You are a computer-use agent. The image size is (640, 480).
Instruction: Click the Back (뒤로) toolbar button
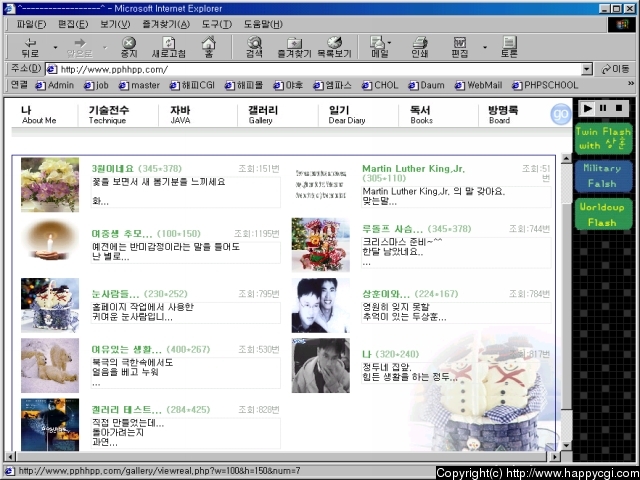click(31, 47)
